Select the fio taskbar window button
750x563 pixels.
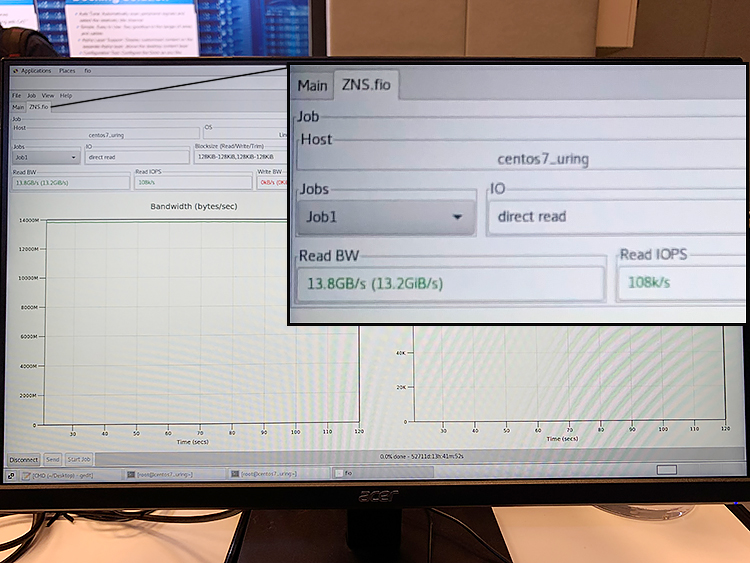click(345, 473)
